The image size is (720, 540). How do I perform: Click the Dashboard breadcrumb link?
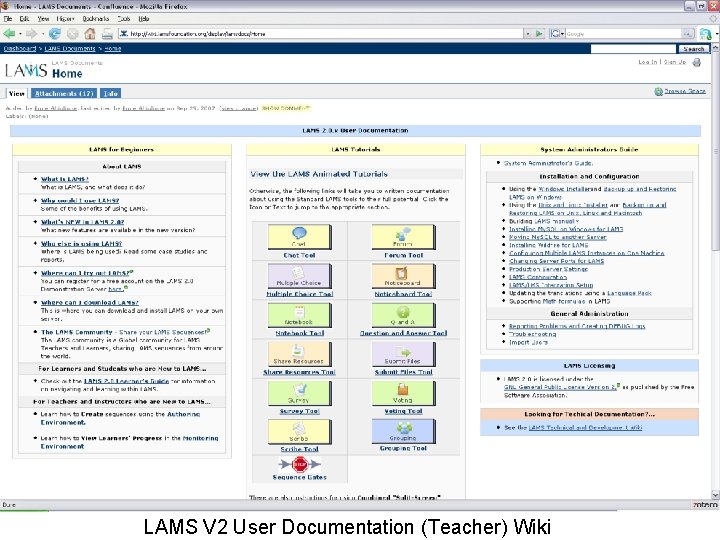(20, 48)
